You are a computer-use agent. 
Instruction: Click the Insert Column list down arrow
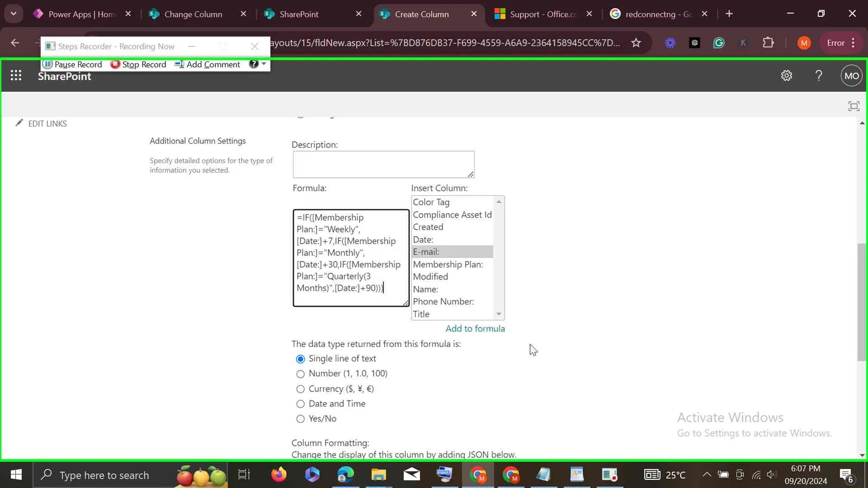(499, 314)
